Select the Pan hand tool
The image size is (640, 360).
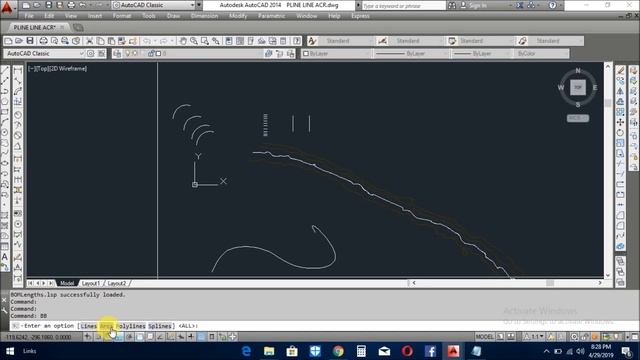coord(183,41)
